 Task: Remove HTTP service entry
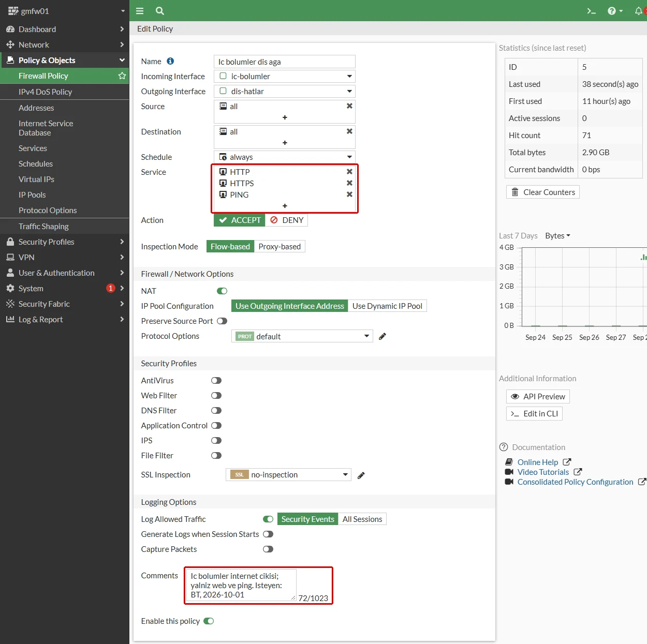349,172
